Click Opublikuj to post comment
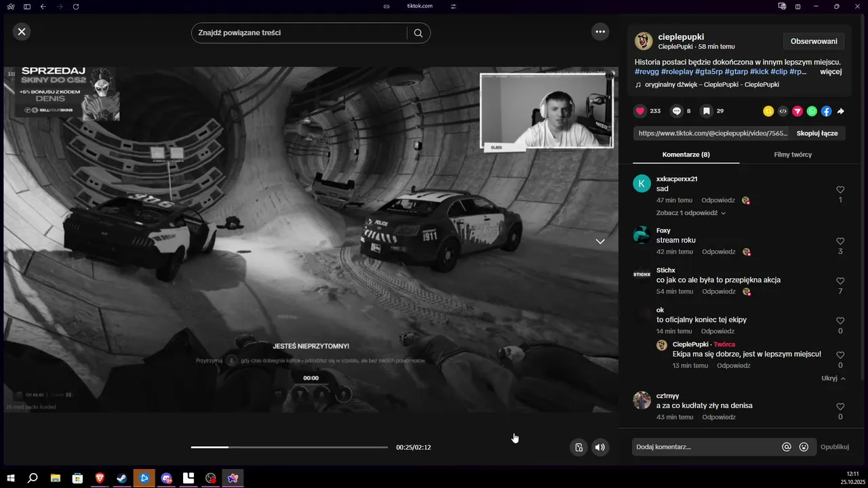This screenshot has height=488, width=868. point(834,447)
